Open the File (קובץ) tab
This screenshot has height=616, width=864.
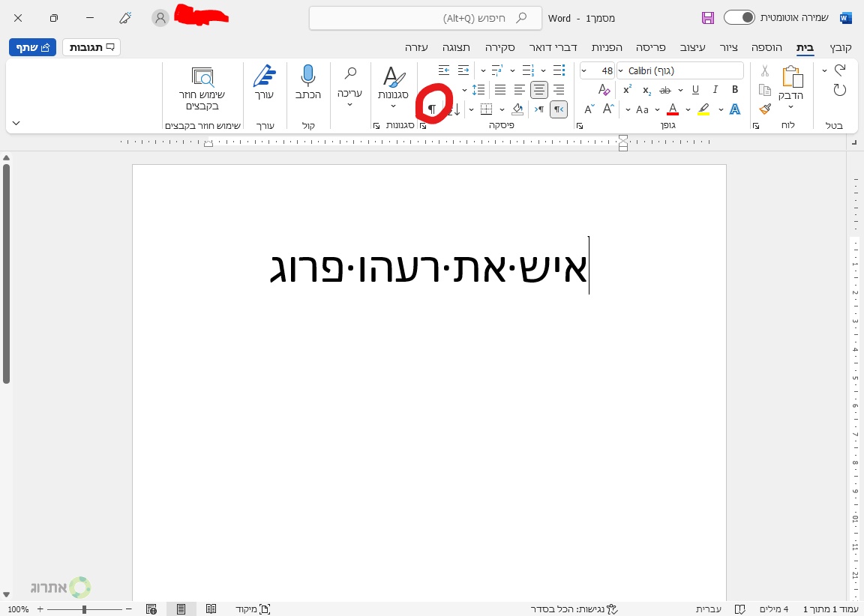(x=840, y=48)
